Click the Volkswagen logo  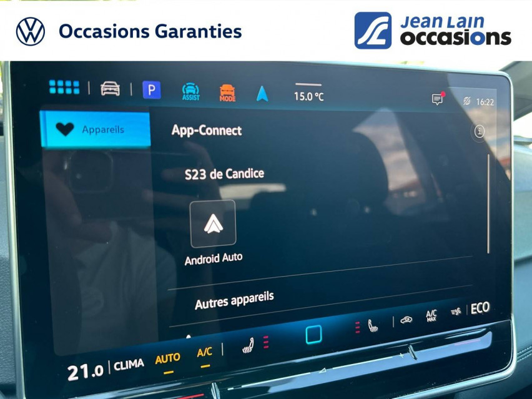pos(31,32)
